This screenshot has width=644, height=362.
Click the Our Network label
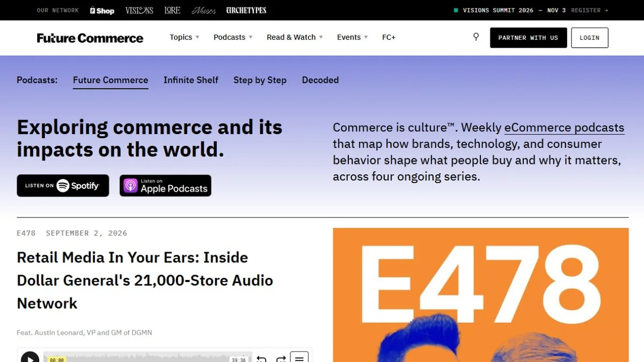pyautogui.click(x=58, y=10)
